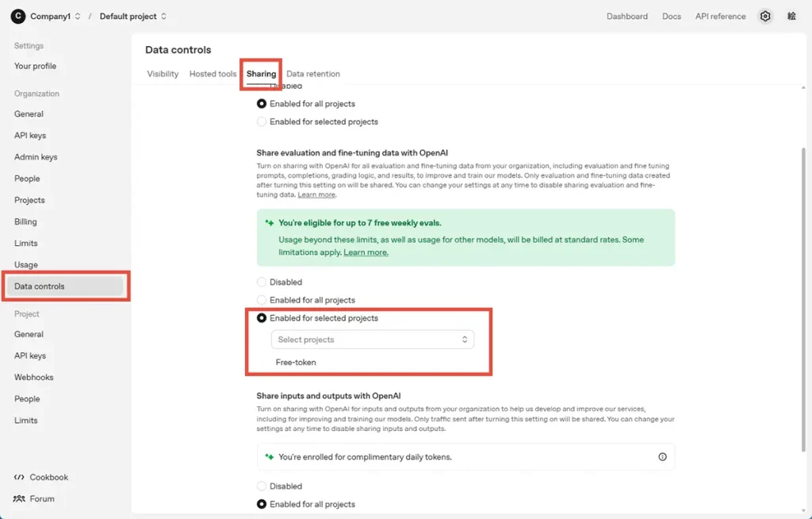Viewport: 812px width, 519px height.
Task: Click 'Share evaluation and fine-tuning data with OpenAI' heading
Action: tap(352, 153)
